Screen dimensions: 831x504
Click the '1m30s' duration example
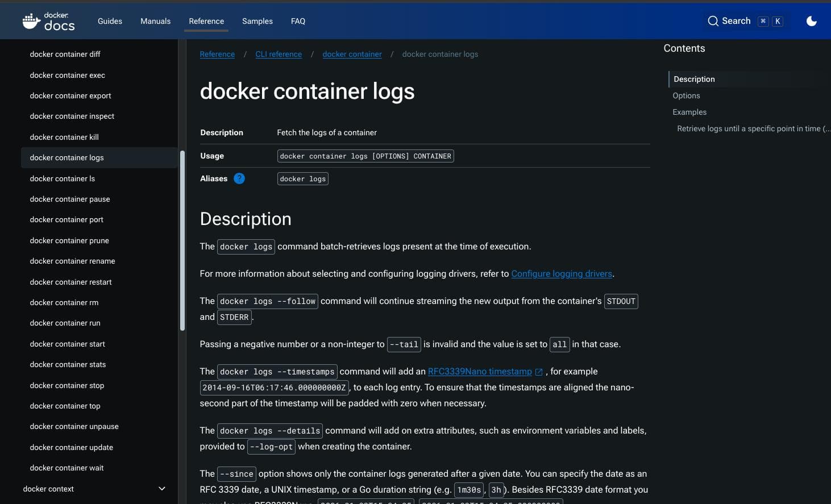pos(469,490)
